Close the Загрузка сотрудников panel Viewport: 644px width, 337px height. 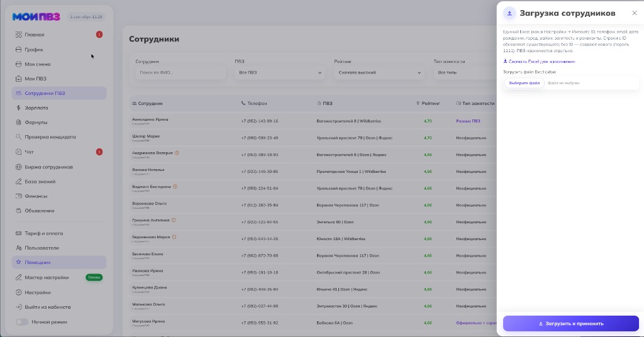pos(635,13)
